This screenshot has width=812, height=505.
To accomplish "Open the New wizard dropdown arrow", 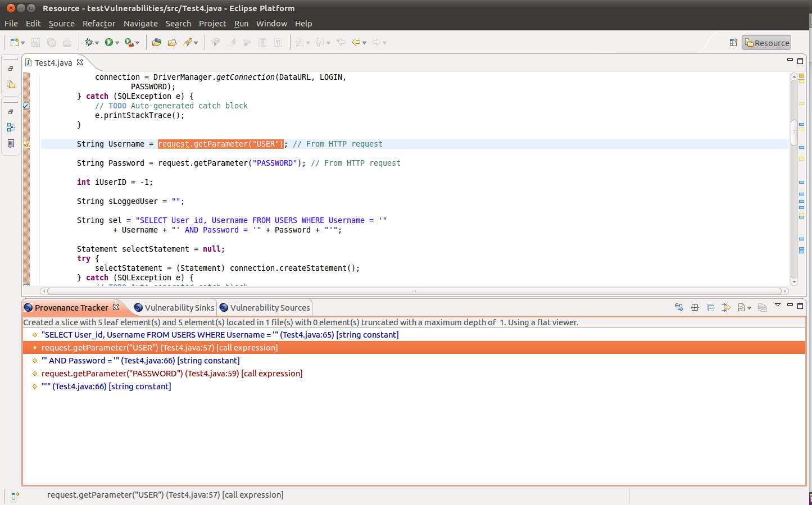I will (23, 43).
